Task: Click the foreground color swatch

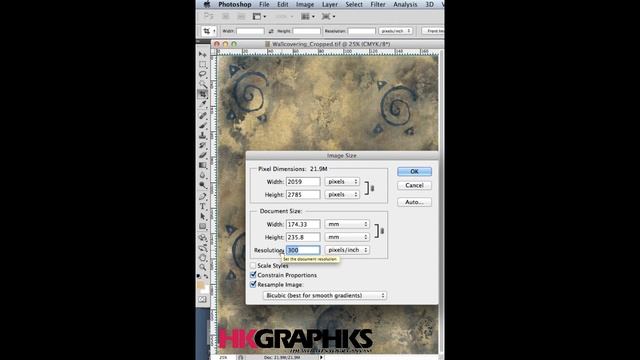Action: (201, 284)
